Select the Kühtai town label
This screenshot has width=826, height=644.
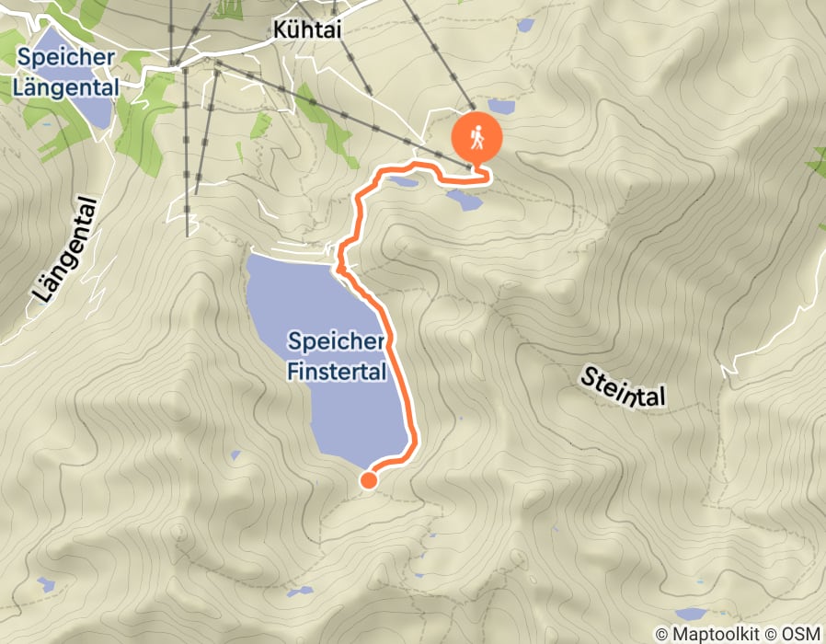click(307, 29)
